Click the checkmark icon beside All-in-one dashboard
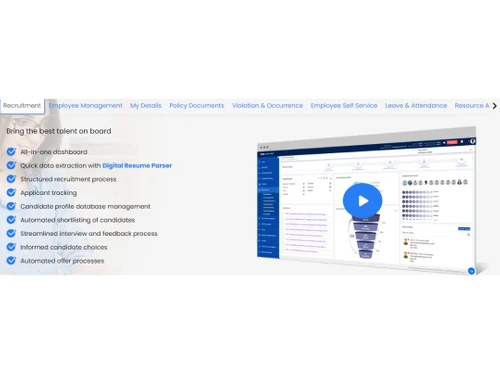Viewport: 500px width, 375px height. 11,152
